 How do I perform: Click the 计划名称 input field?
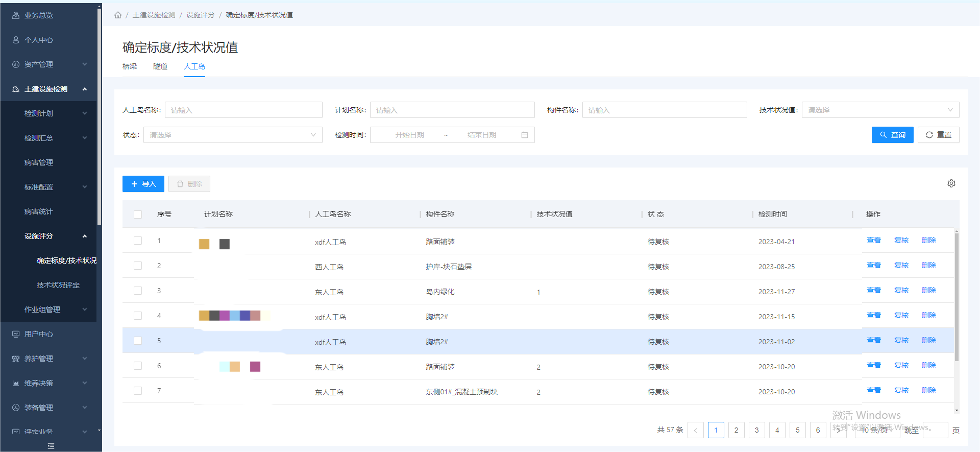(x=452, y=110)
